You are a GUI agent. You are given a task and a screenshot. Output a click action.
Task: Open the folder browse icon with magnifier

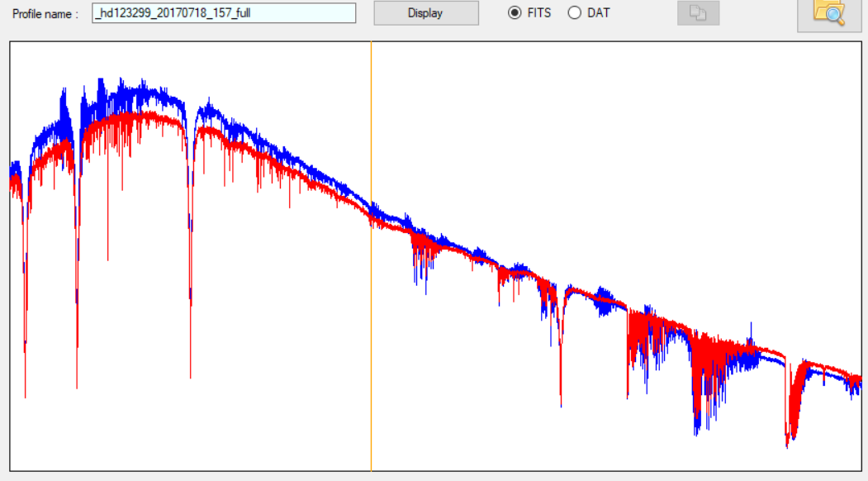829,13
